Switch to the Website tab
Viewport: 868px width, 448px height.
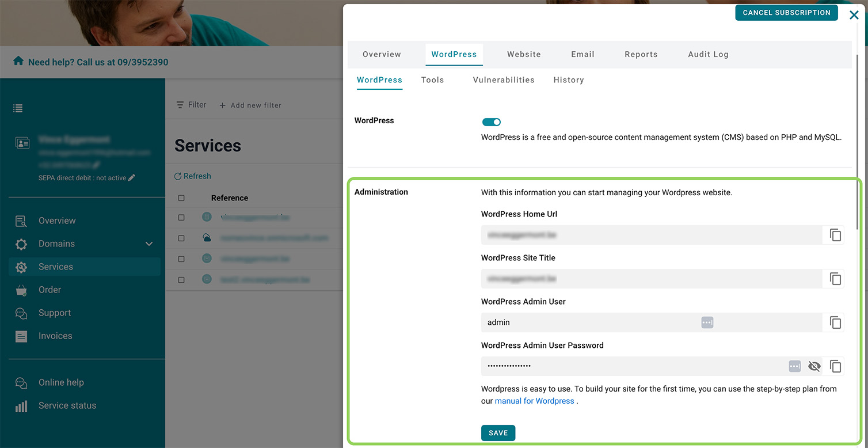[x=524, y=54]
